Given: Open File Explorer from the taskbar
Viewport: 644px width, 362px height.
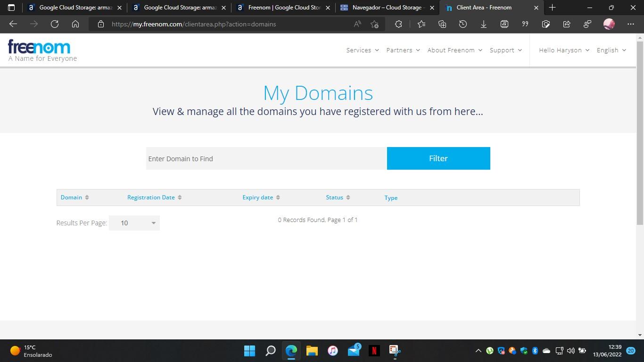Looking at the screenshot, I should 312,351.
